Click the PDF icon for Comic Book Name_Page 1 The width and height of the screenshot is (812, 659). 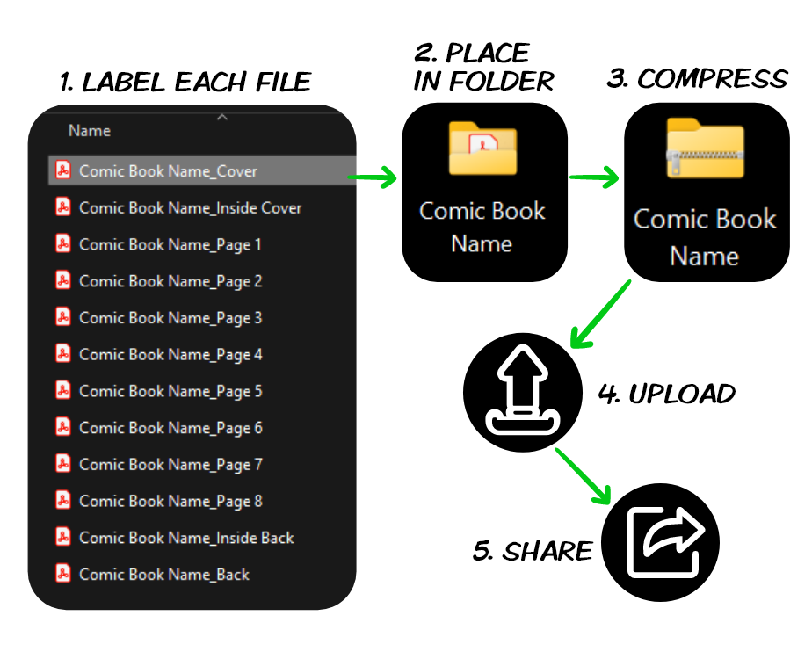63,243
